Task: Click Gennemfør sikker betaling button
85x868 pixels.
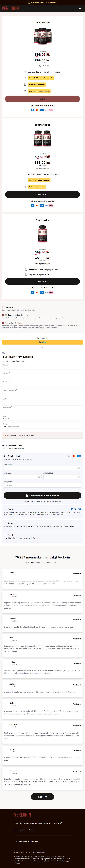Action: point(42,495)
